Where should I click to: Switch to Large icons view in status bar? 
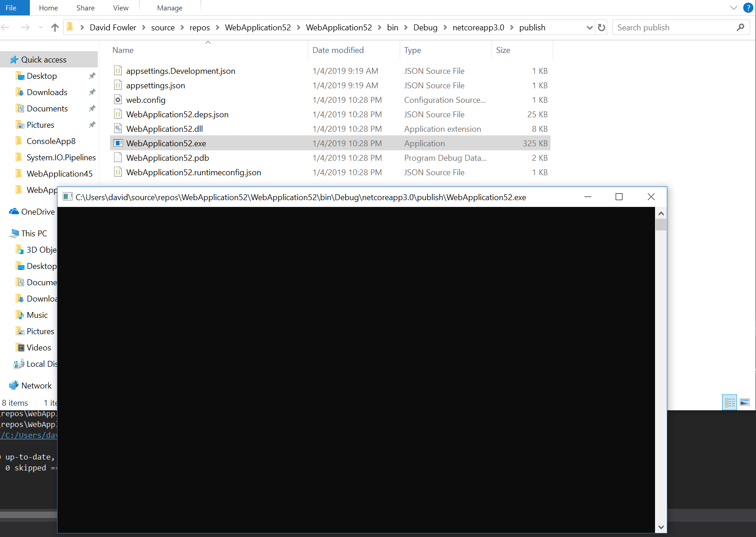click(x=745, y=402)
